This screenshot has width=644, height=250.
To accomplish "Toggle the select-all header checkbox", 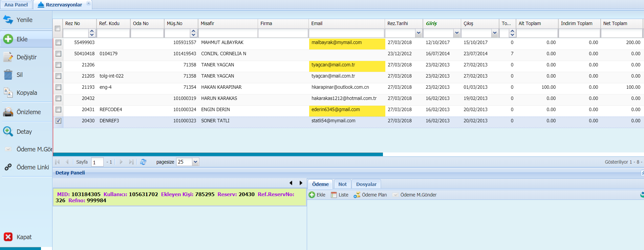I will pos(58,28).
